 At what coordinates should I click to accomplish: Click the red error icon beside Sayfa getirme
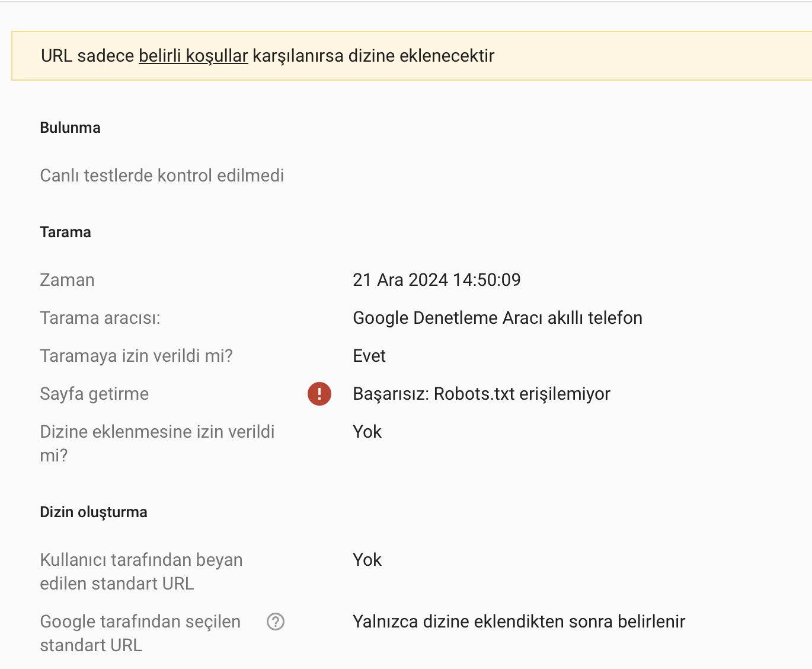coord(319,394)
